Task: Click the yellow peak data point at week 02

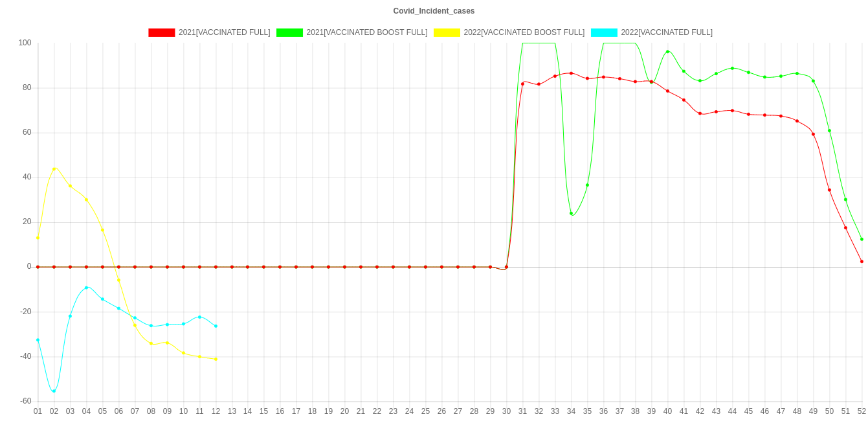Action: pyautogui.click(x=54, y=169)
